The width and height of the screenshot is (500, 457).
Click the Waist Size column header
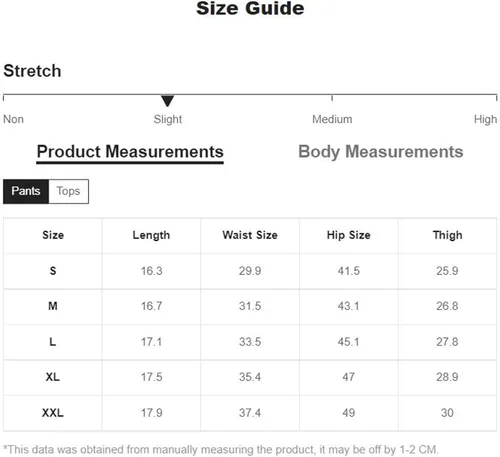point(250,235)
